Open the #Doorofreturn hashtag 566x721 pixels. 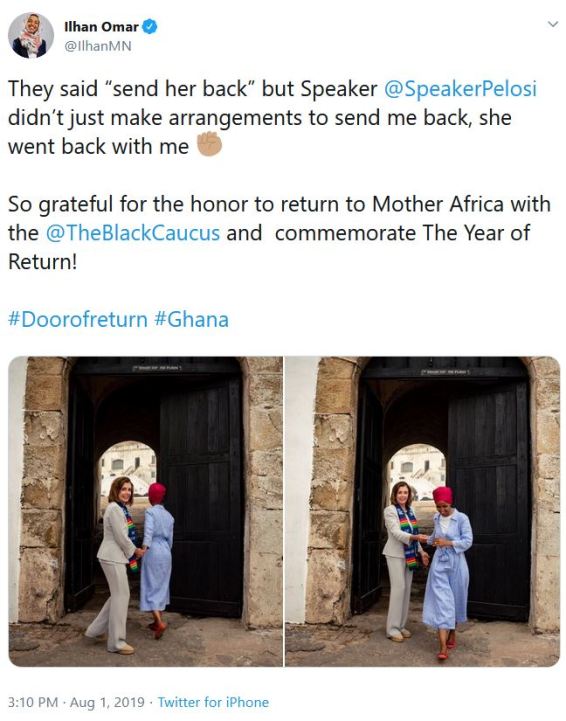[78, 319]
